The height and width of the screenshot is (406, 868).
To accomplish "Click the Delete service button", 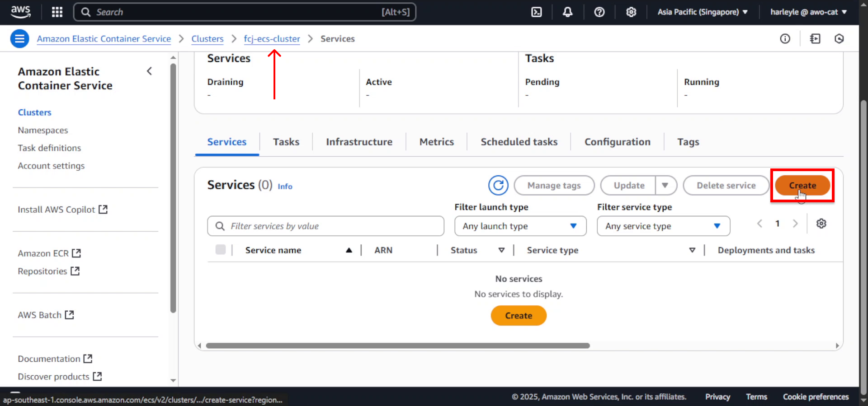I will [726, 185].
